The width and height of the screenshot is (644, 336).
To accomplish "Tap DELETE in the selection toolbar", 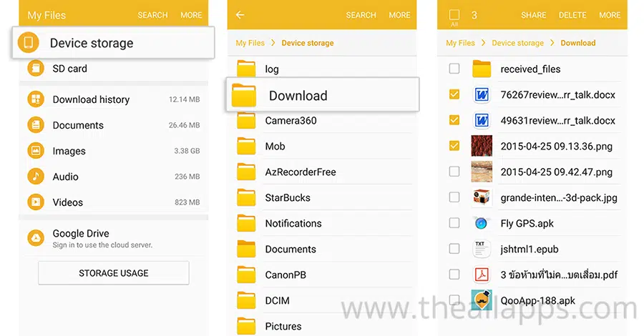I will coord(572,15).
